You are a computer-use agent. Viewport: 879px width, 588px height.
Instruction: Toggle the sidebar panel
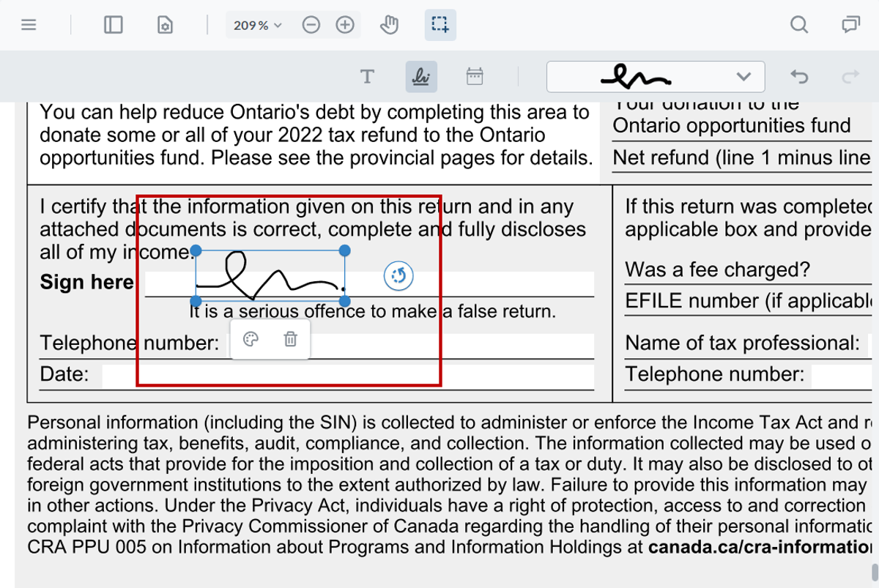click(111, 24)
